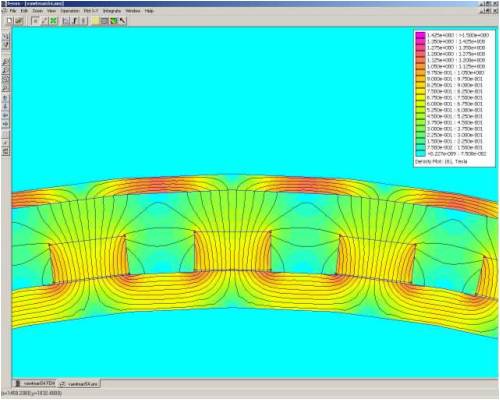
Task: Click the New document icon in the toolbar
Action: tap(10, 21)
